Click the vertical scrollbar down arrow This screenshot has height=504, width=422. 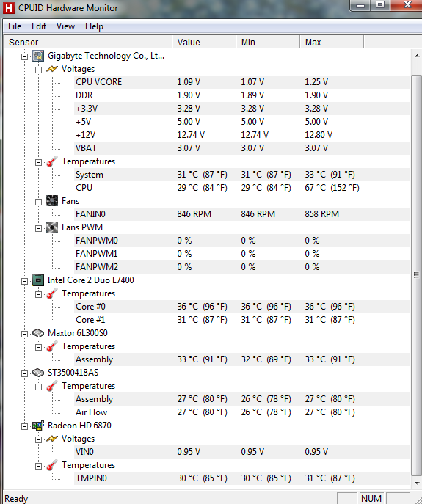click(417, 483)
